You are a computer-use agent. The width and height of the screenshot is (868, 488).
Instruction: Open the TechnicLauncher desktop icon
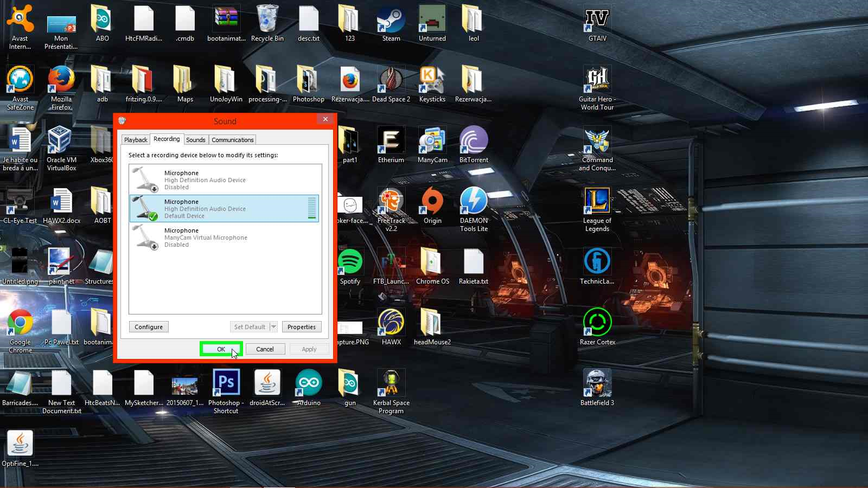click(597, 266)
